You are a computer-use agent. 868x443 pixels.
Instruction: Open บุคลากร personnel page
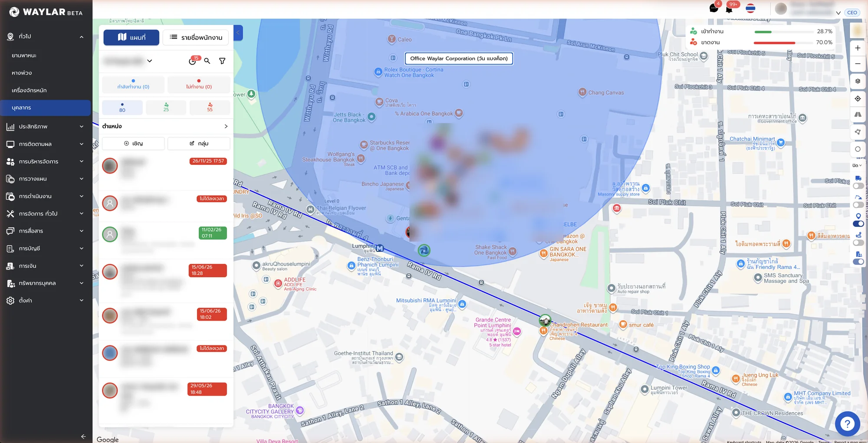point(46,108)
